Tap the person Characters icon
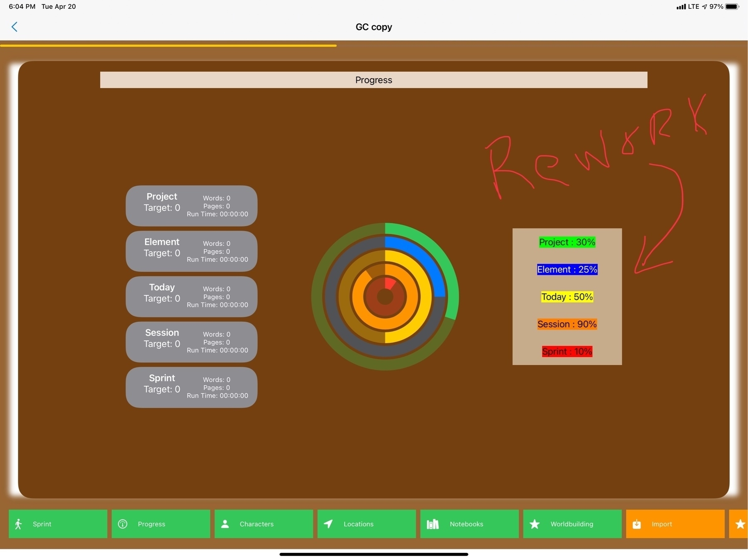Screen dimensions: 748x560 (x=225, y=524)
